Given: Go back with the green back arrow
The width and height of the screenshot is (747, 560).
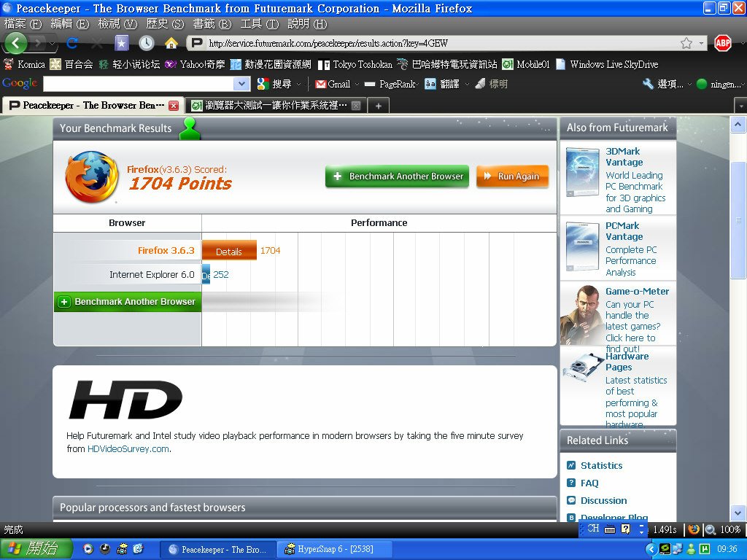Looking at the screenshot, I should click(x=16, y=43).
